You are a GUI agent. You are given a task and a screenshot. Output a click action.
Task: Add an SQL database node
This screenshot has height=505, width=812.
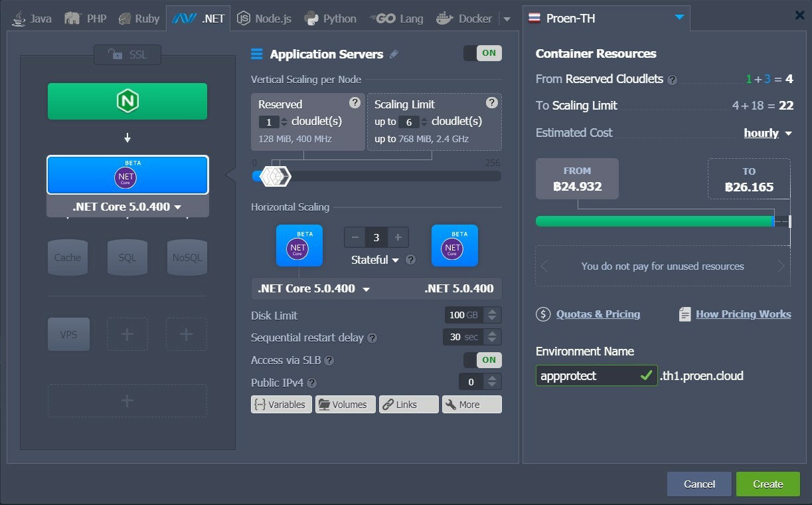tap(127, 257)
